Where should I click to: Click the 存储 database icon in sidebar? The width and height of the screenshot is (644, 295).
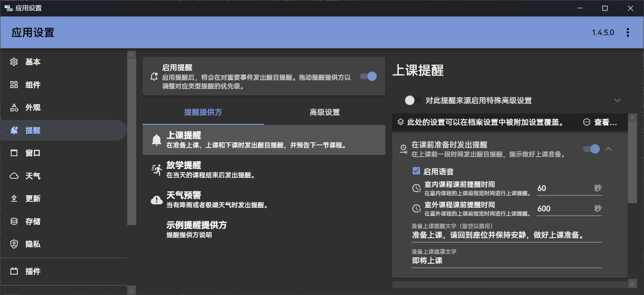[x=14, y=221]
